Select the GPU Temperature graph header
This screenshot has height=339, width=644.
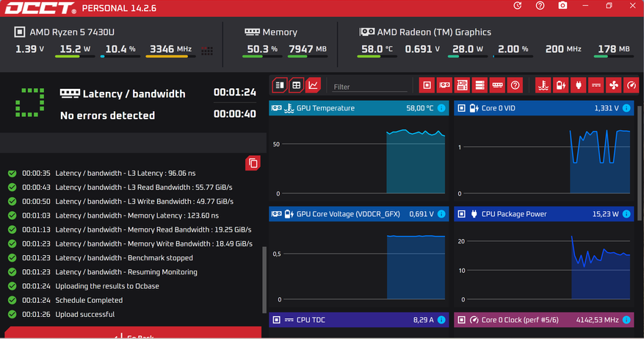click(359, 108)
